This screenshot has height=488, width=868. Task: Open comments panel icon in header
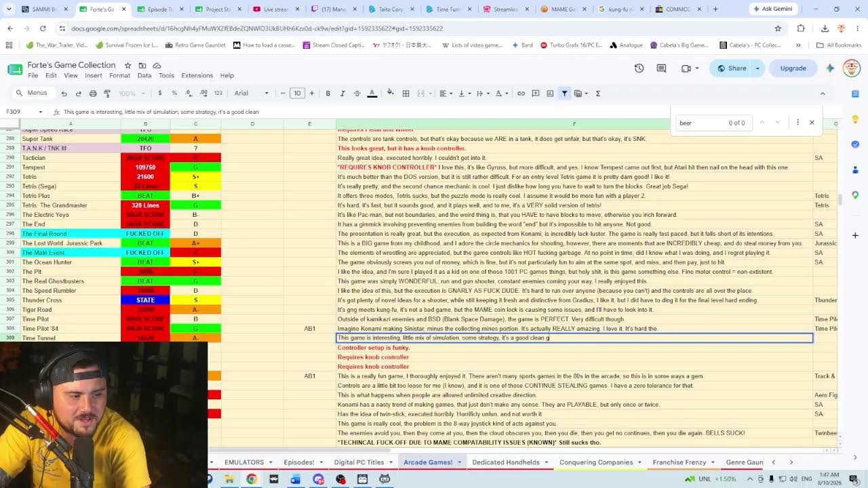(661, 68)
